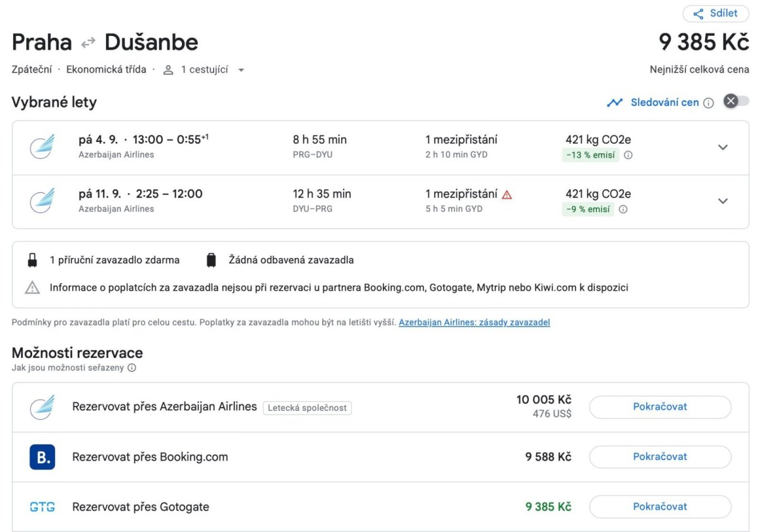Click the 476 US$ price text
758x532 pixels.
click(x=552, y=414)
